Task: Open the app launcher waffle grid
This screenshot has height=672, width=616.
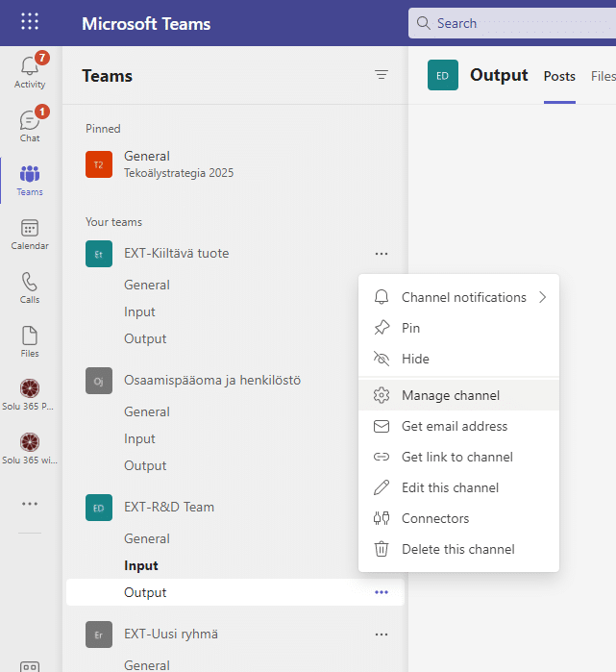Action: [30, 21]
